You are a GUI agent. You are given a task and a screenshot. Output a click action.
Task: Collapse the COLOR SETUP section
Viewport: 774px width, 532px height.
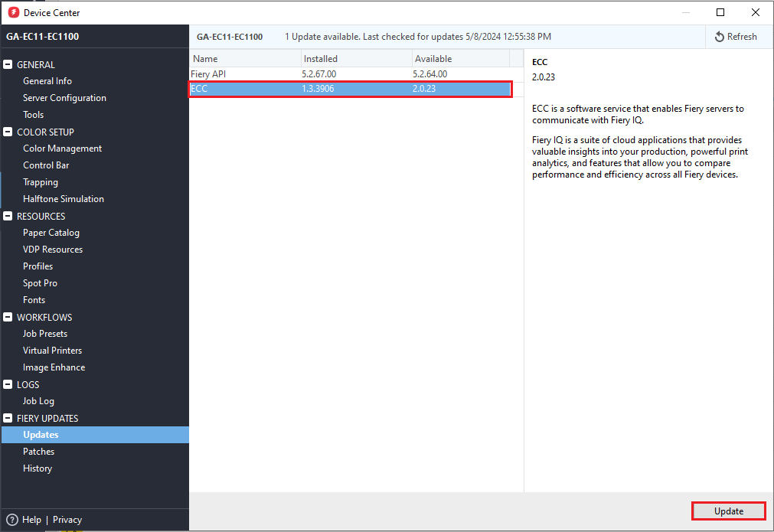pyautogui.click(x=8, y=132)
